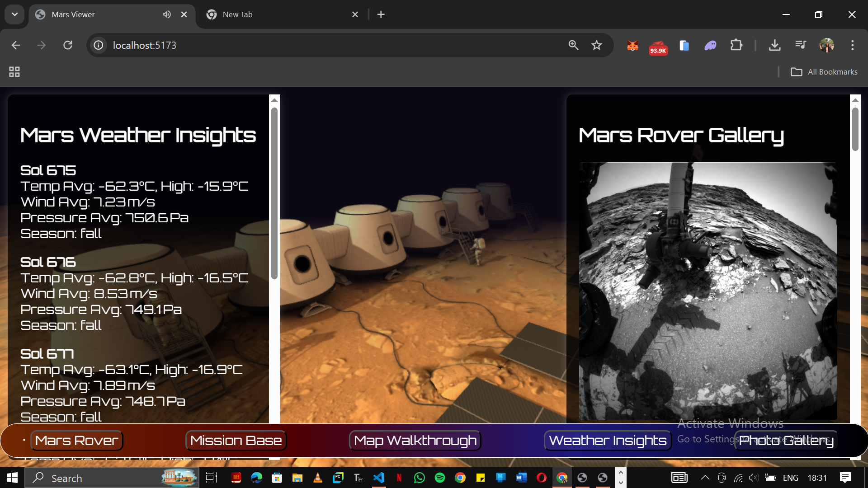Open Chrome three-dot menu
Image resolution: width=868 pixels, height=488 pixels.
(852, 45)
